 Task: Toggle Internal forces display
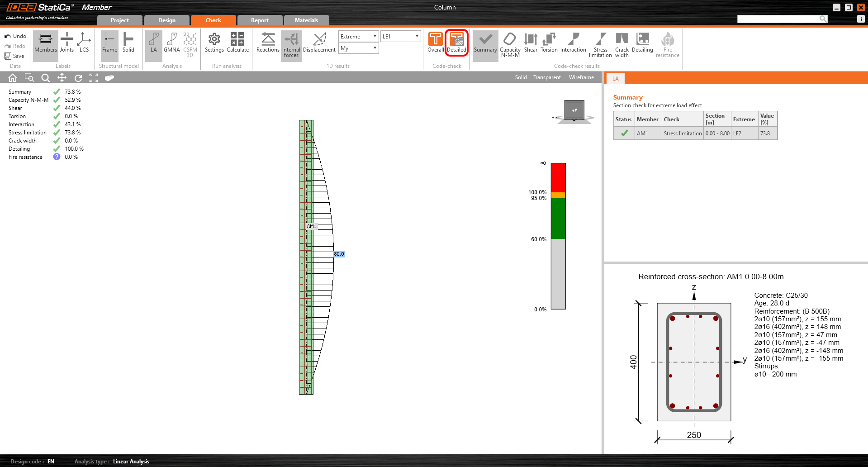click(291, 44)
